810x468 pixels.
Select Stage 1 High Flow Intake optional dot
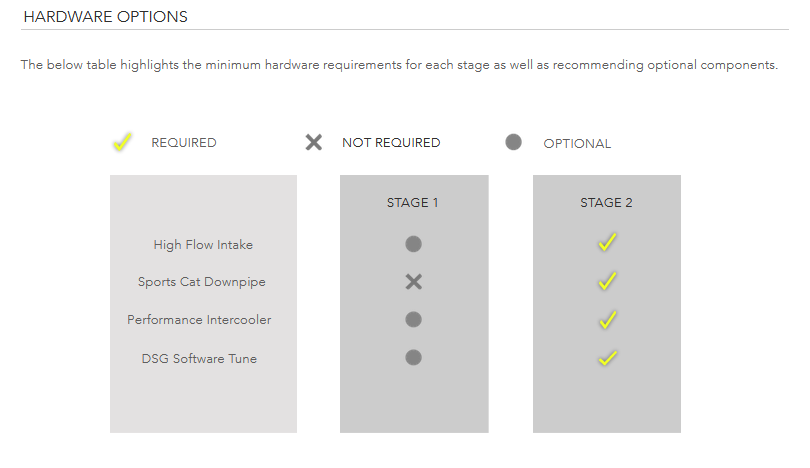click(413, 244)
